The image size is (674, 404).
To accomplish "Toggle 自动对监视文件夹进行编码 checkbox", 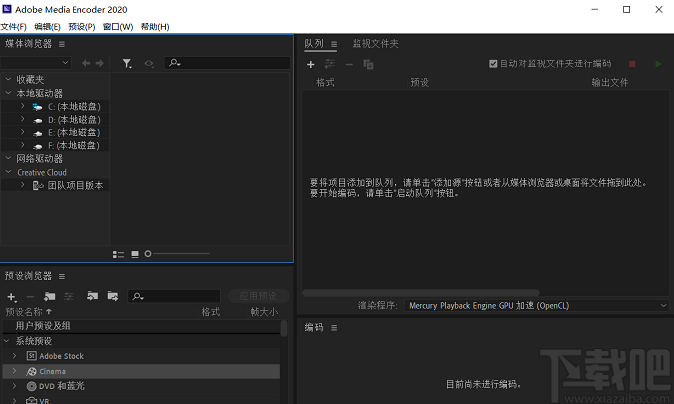I will [493, 64].
